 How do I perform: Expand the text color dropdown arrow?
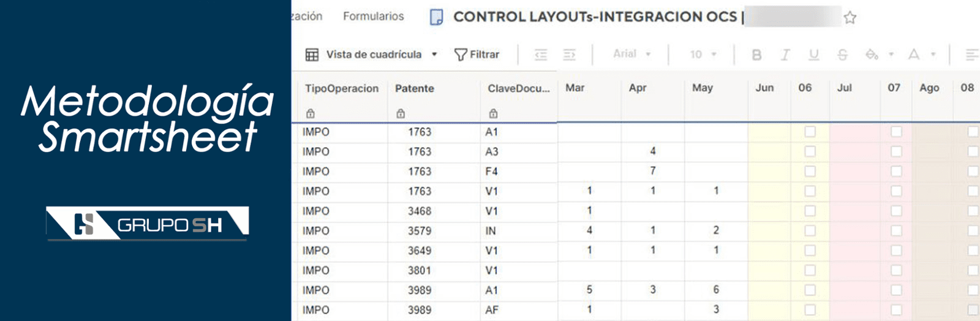(x=933, y=55)
